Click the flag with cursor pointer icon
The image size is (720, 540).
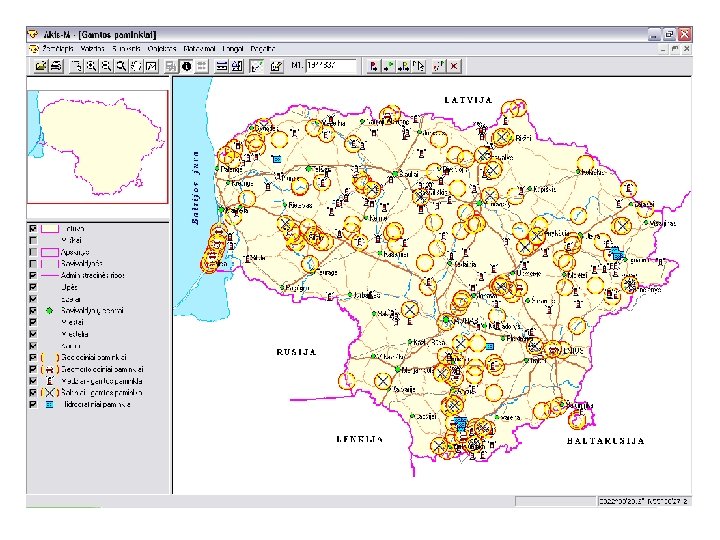pos(419,66)
